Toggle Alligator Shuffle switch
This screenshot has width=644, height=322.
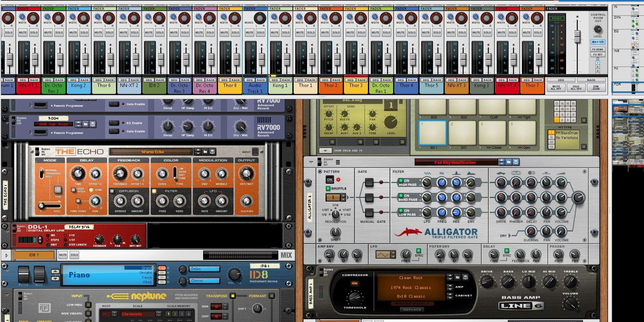coord(328,189)
